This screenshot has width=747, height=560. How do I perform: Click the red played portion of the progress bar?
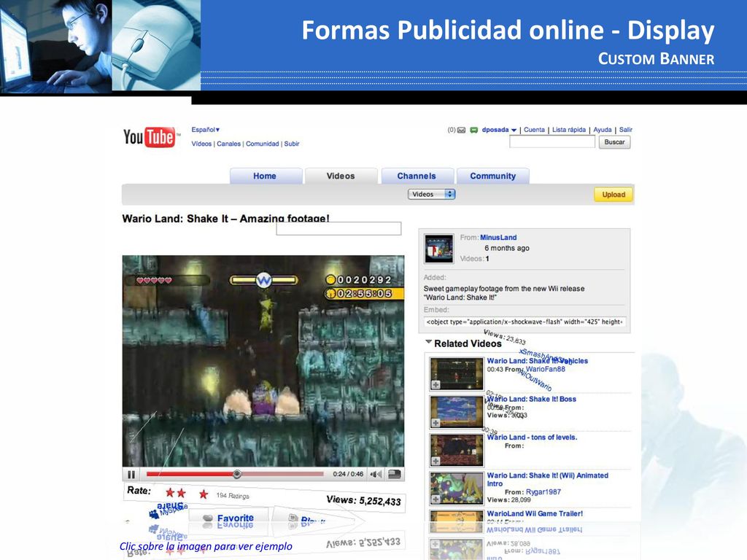click(x=190, y=474)
